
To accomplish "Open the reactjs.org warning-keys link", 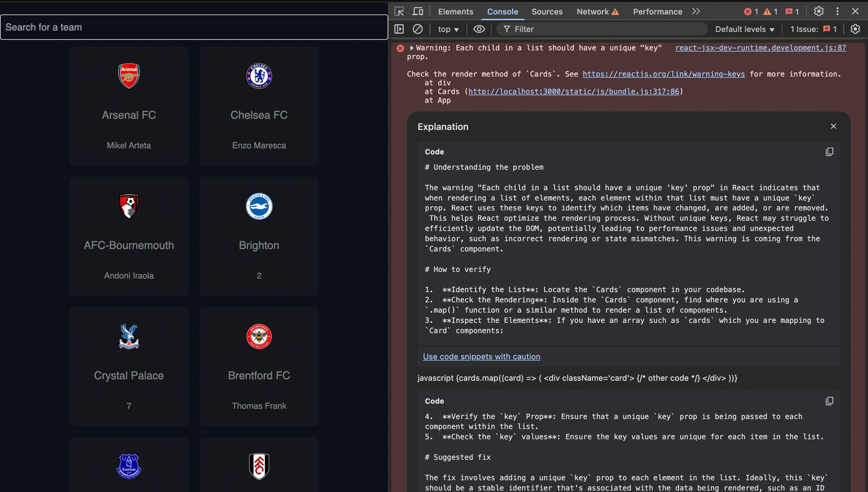I will 663,74.
